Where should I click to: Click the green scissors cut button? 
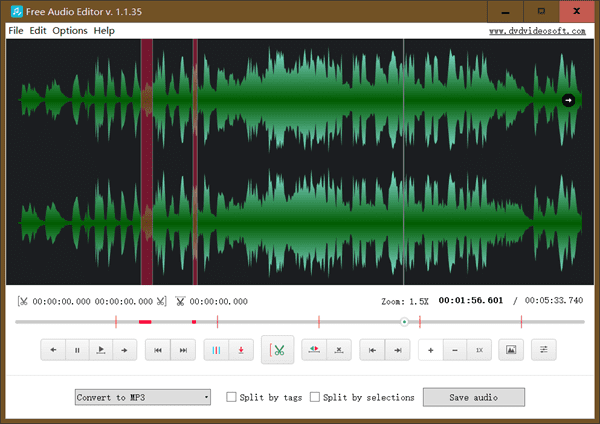coord(277,350)
